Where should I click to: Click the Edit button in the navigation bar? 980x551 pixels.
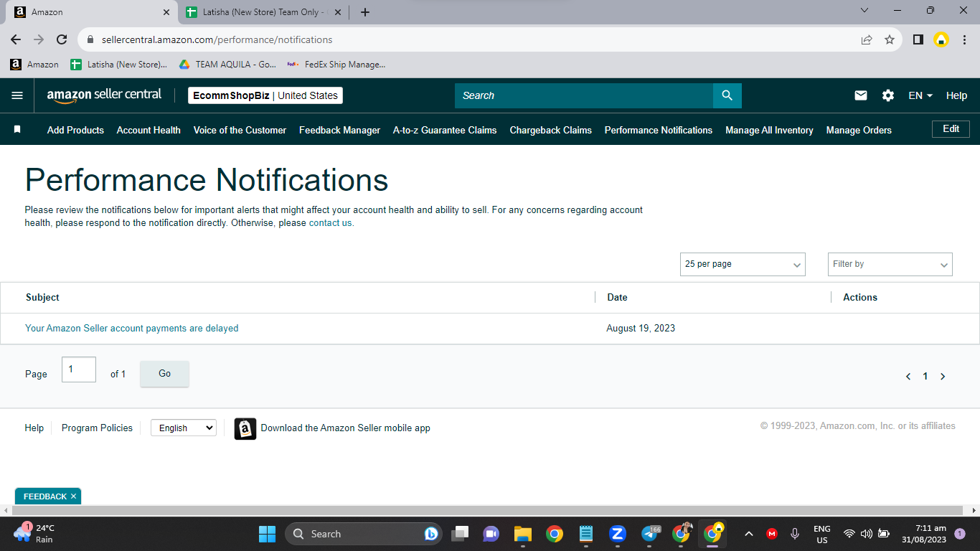[951, 129]
